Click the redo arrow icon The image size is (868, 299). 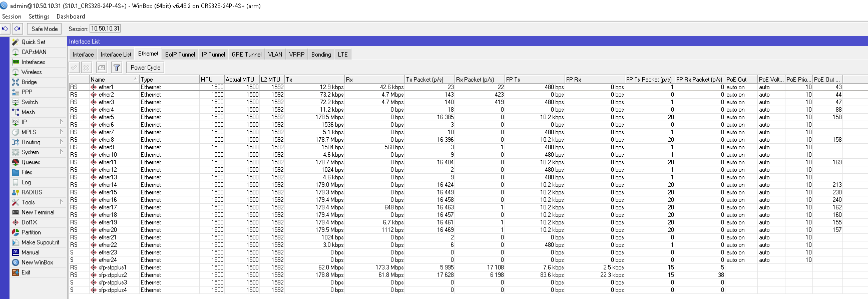(18, 29)
